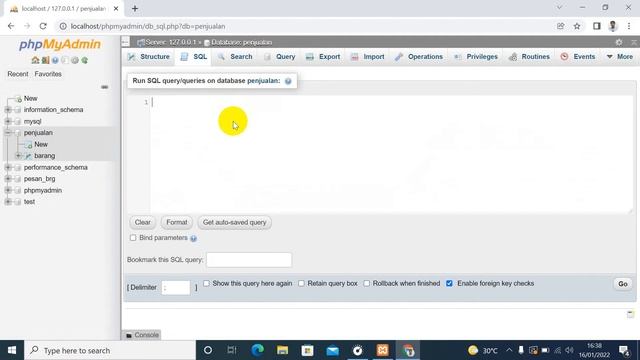Open the More tabs dropdown
Image resolution: width=640 pixels, height=360 pixels.
[620, 57]
